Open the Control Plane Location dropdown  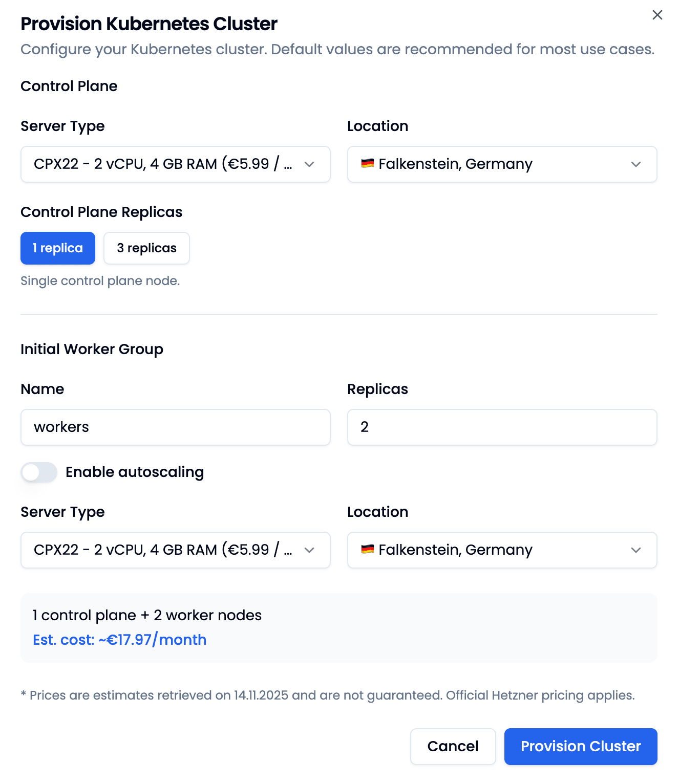tap(502, 164)
